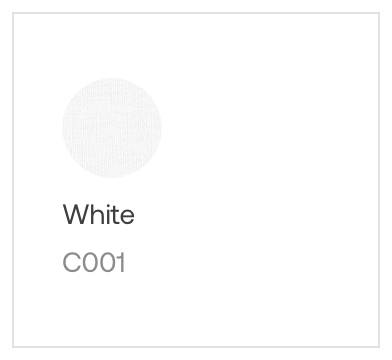Screen dimensions: 392x360
Task: Select color option C001 White
Action: click(196, 180)
